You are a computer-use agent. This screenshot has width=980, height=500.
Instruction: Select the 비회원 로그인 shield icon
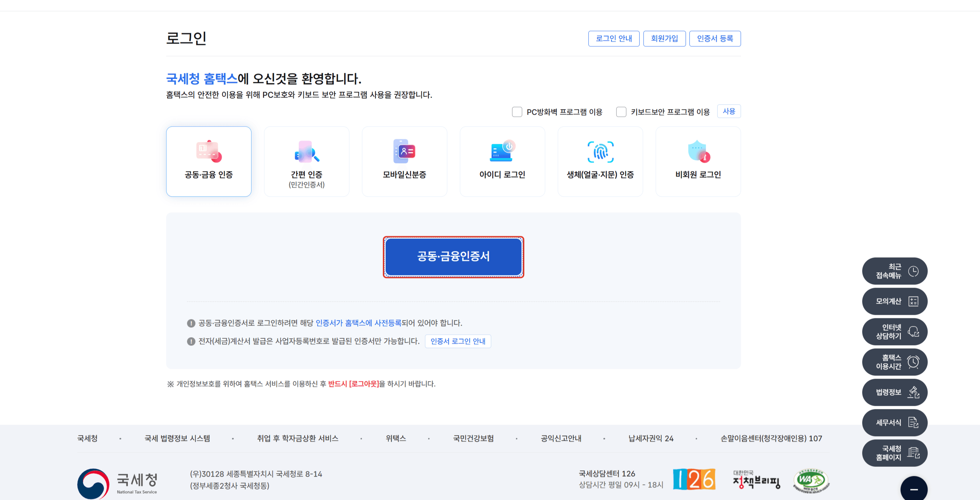tap(699, 151)
